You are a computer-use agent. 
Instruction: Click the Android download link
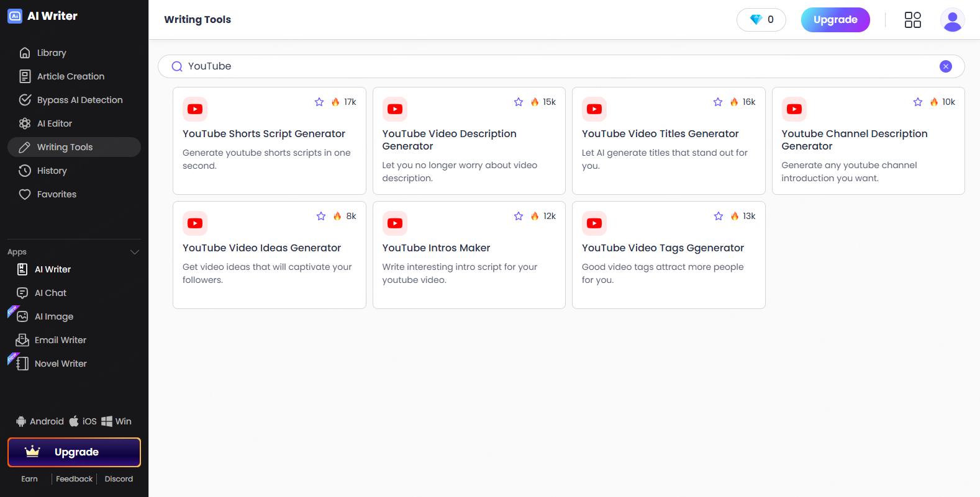click(x=40, y=421)
